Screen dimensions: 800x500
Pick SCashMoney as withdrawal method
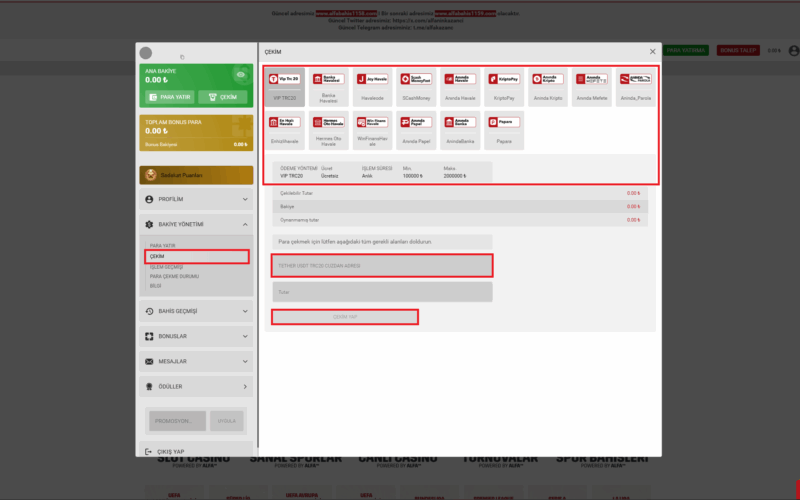coord(416,87)
